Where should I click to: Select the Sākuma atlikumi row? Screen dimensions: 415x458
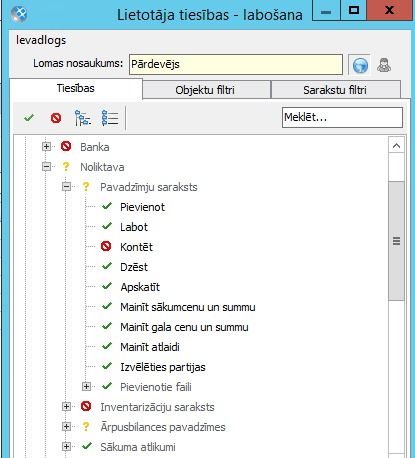click(138, 447)
